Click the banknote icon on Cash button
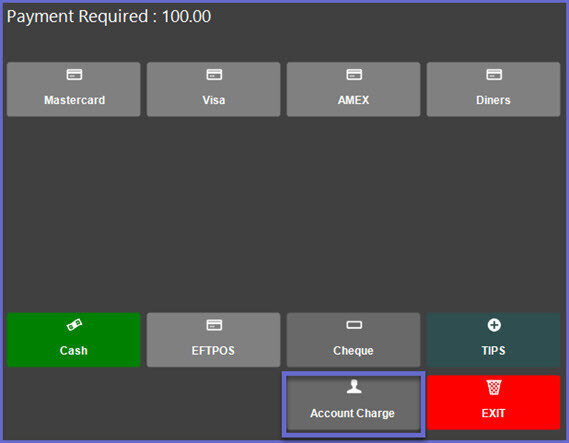Viewport: 569px width, 443px height. pyautogui.click(x=74, y=325)
